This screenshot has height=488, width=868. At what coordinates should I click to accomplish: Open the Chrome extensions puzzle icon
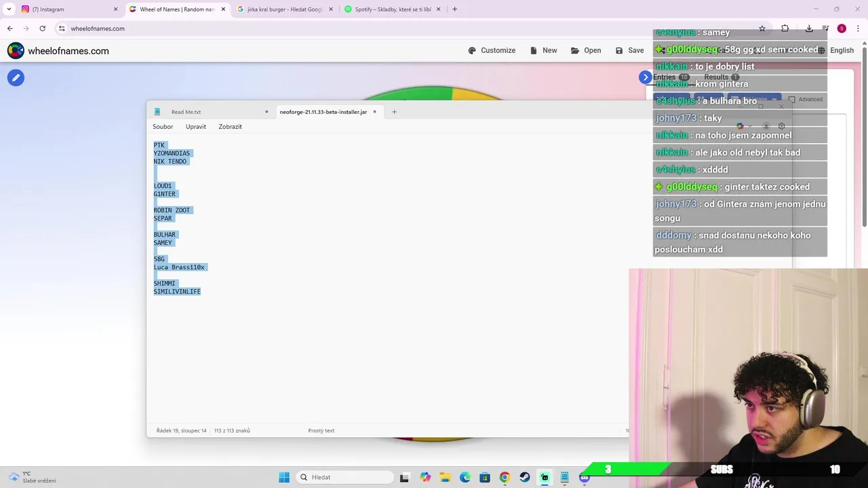[x=785, y=28]
